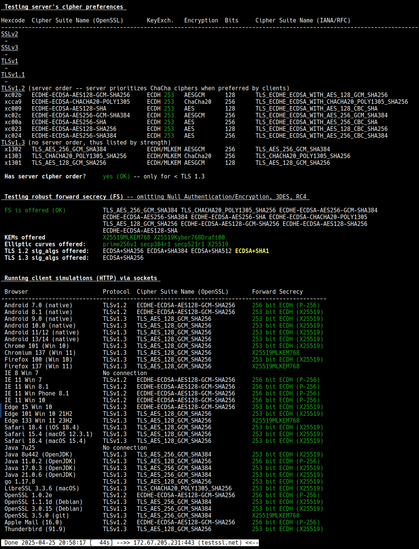
Task: Click the "Has server cipher order?" label
Action: [45, 176]
